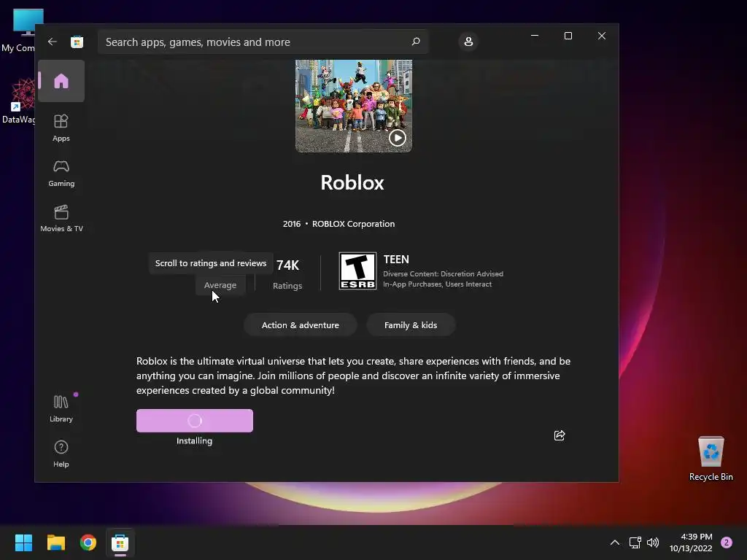747x560 pixels.
Task: Open the Apps section
Action: [61, 128]
